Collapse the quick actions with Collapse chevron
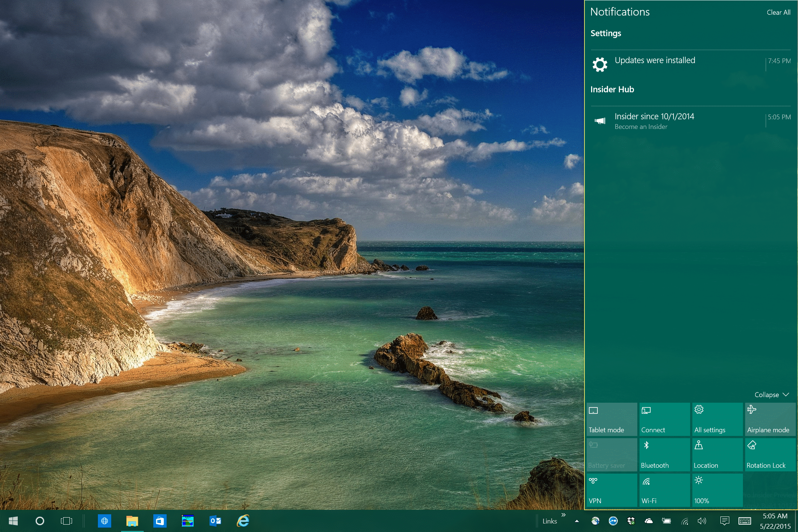The image size is (798, 532). point(772,395)
